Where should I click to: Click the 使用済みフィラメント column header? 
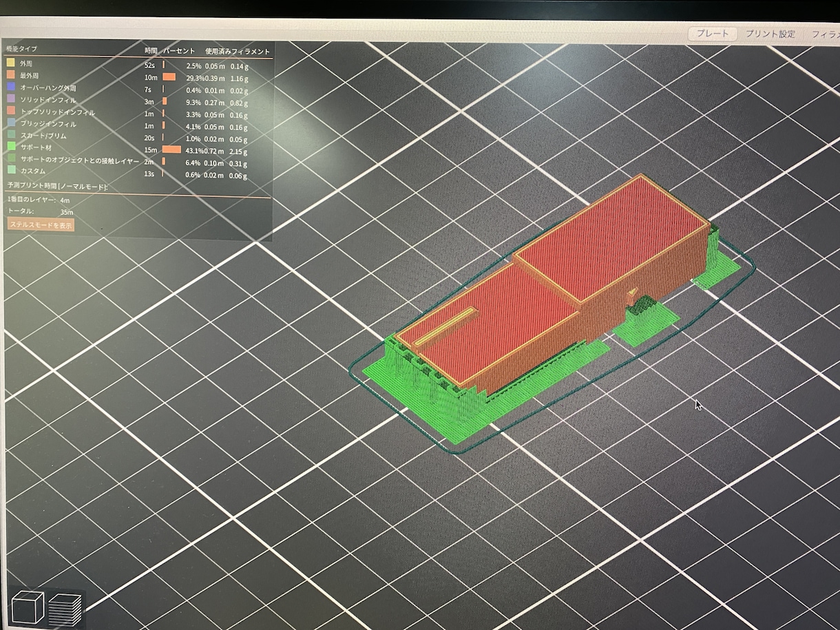tap(238, 51)
